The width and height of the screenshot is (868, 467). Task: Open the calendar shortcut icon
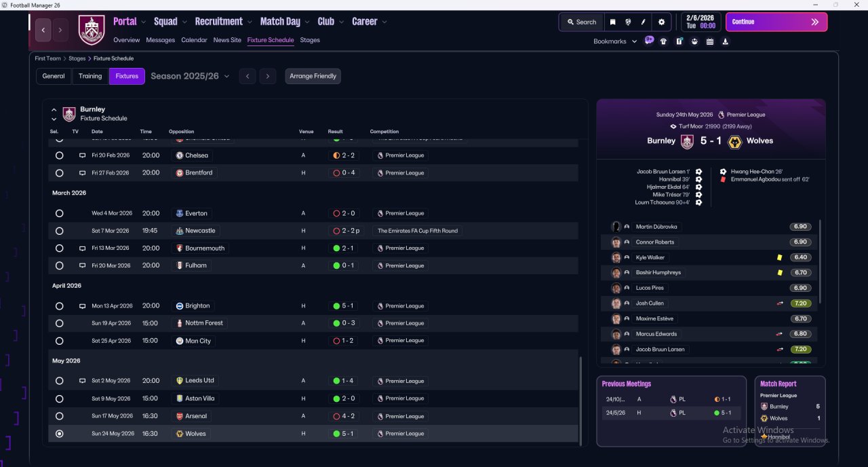coord(710,41)
